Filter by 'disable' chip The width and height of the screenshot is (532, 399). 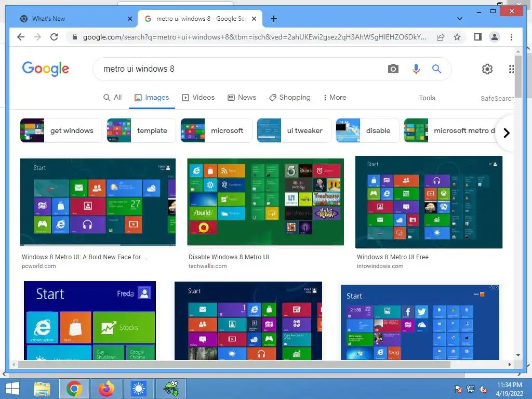point(367,130)
